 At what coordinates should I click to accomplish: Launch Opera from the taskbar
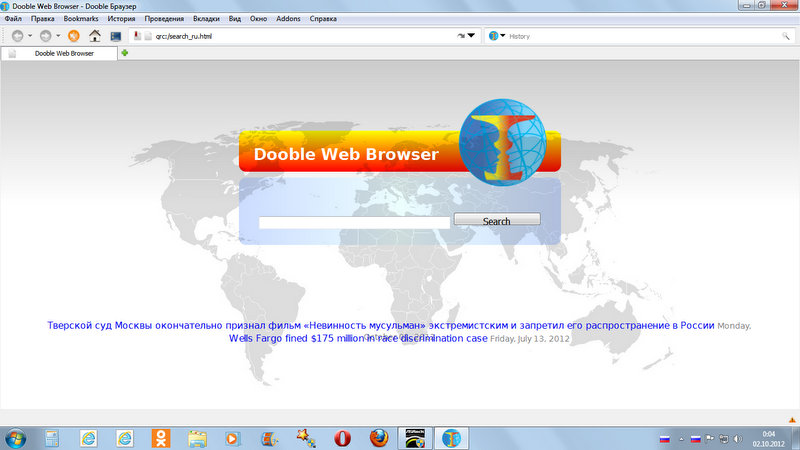coord(342,438)
